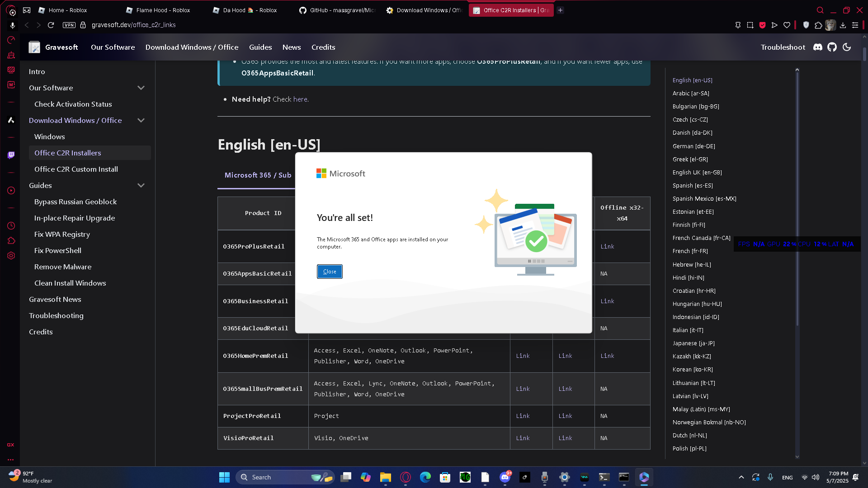Screen dimensions: 868x488
Task: Open the browser downloads icon
Action: pyautogui.click(x=843, y=25)
